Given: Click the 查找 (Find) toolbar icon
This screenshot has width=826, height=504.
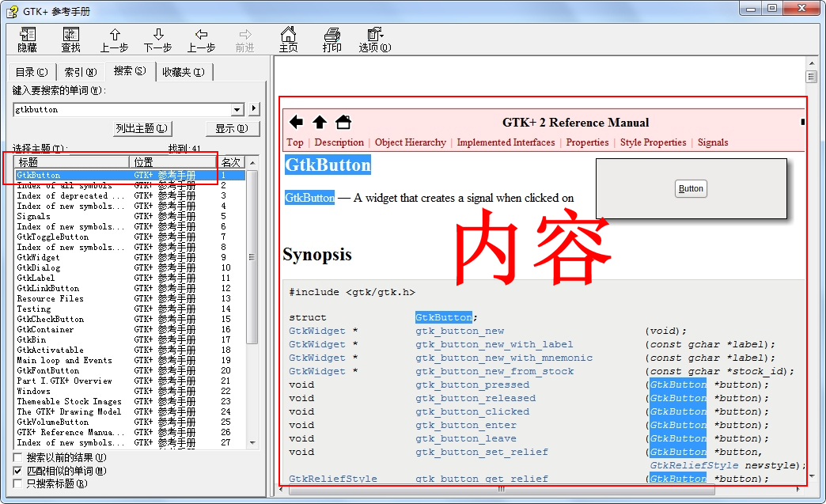Looking at the screenshot, I should (70, 40).
